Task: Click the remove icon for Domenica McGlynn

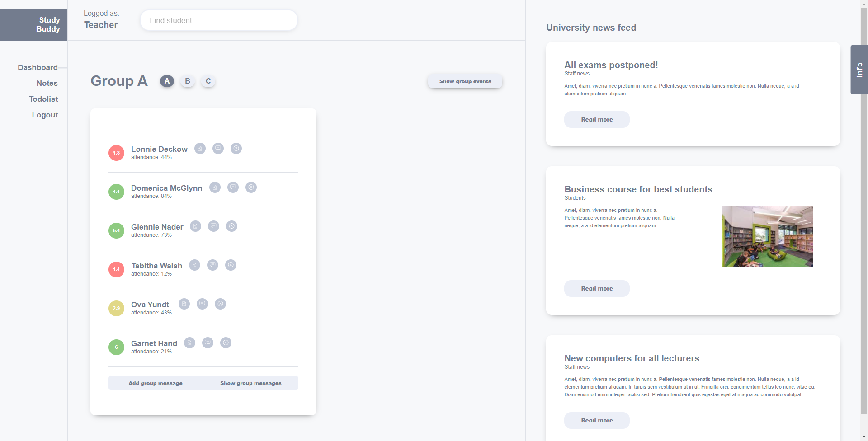Action: [x=251, y=188]
